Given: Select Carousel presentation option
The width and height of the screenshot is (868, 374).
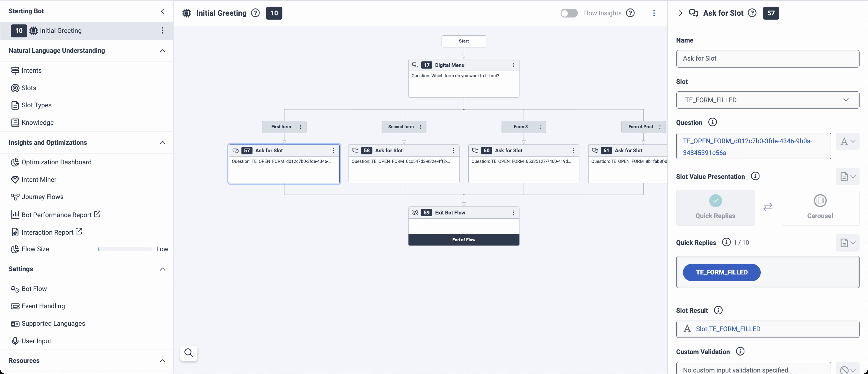Looking at the screenshot, I should tap(819, 208).
